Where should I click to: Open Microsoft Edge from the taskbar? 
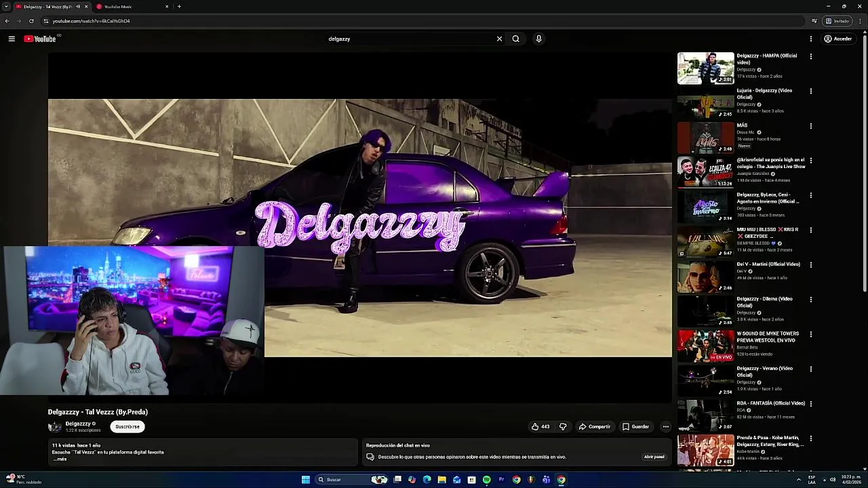point(427,480)
